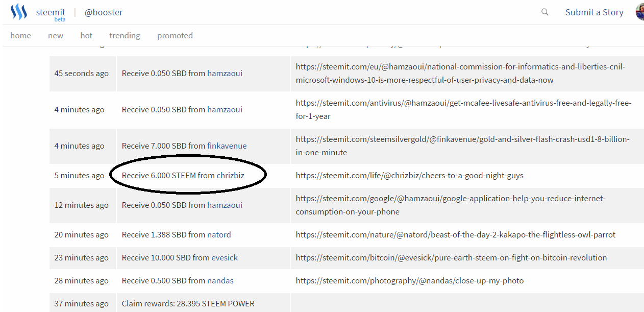The height and width of the screenshot is (312, 644).
Task: Click the Receive 1.388 SBD text
Action: click(x=154, y=234)
